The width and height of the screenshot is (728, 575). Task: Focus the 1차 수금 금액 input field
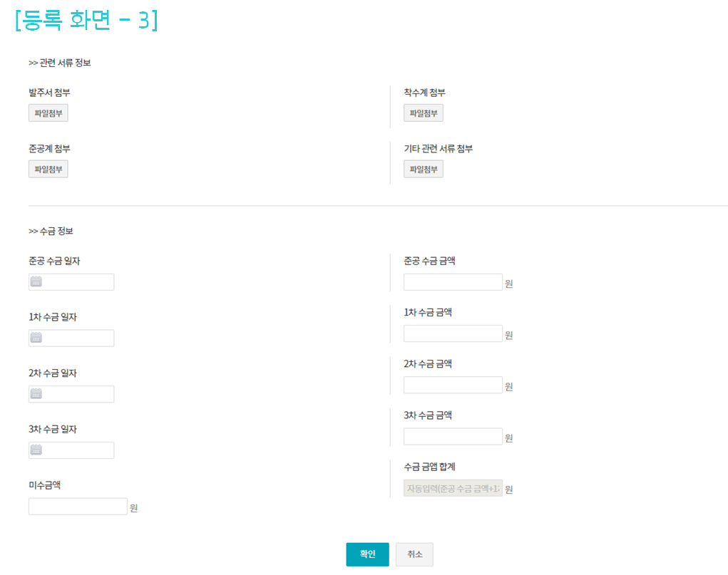(x=453, y=333)
